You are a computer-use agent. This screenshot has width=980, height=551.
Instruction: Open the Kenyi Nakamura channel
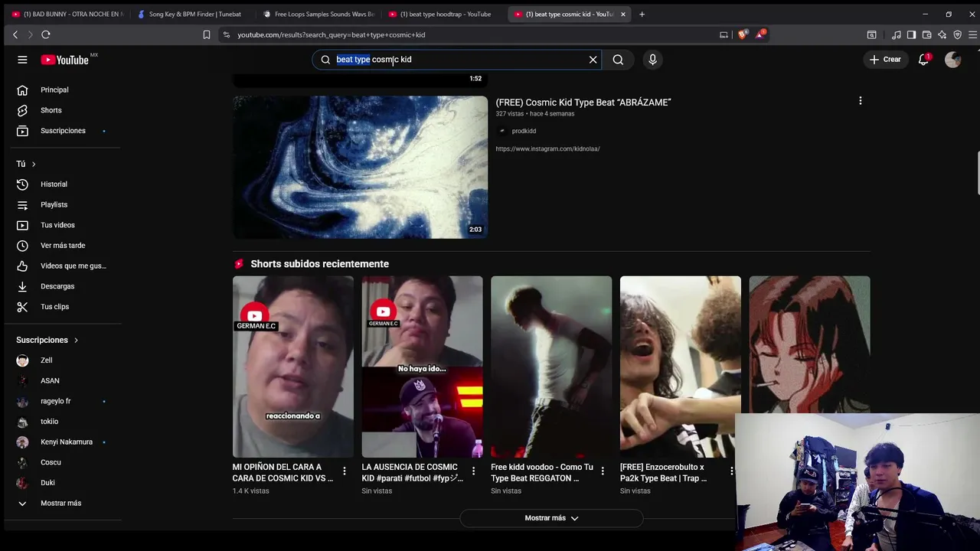pyautogui.click(x=67, y=442)
